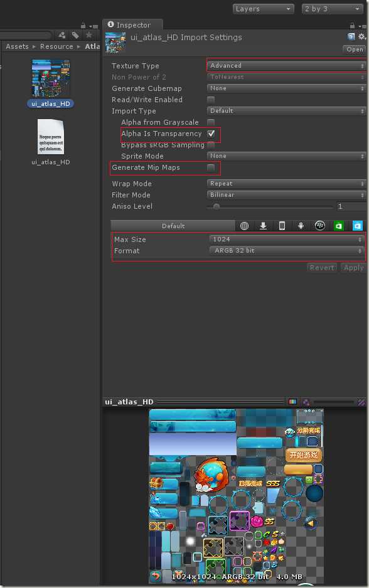Click the Revert button
Image resolution: width=369 pixels, height=588 pixels.
[322, 268]
